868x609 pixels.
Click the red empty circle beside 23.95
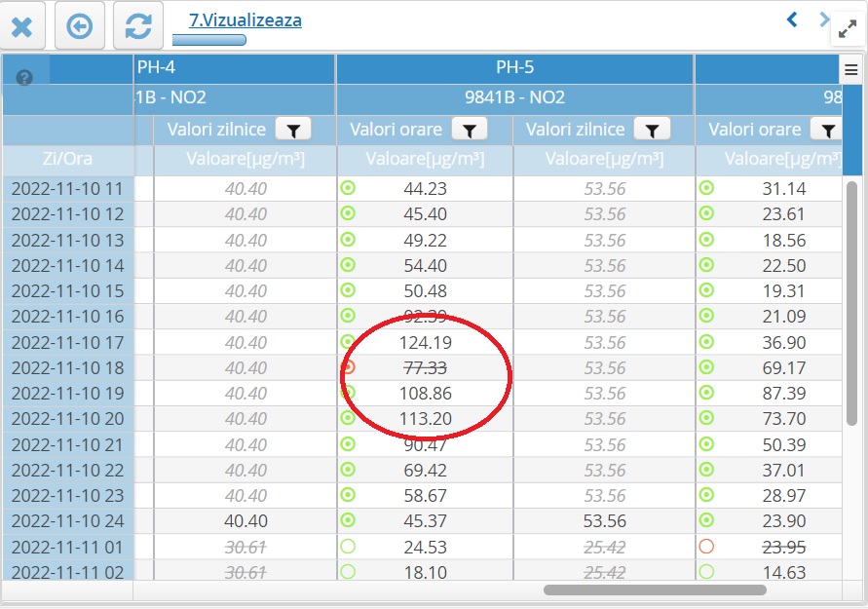pos(706,546)
